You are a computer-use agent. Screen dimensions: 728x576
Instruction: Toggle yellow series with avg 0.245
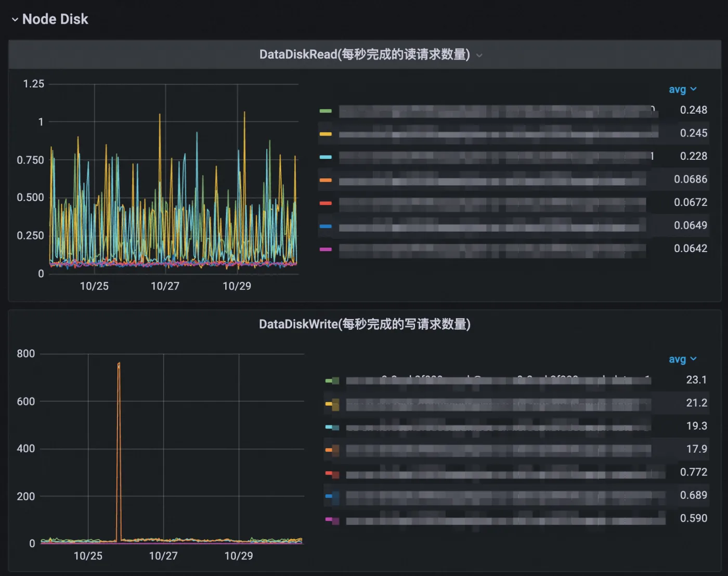[326, 134]
